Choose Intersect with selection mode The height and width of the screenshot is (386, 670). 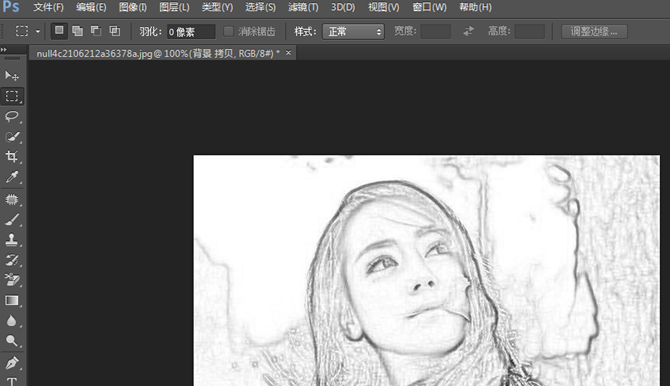(x=115, y=31)
